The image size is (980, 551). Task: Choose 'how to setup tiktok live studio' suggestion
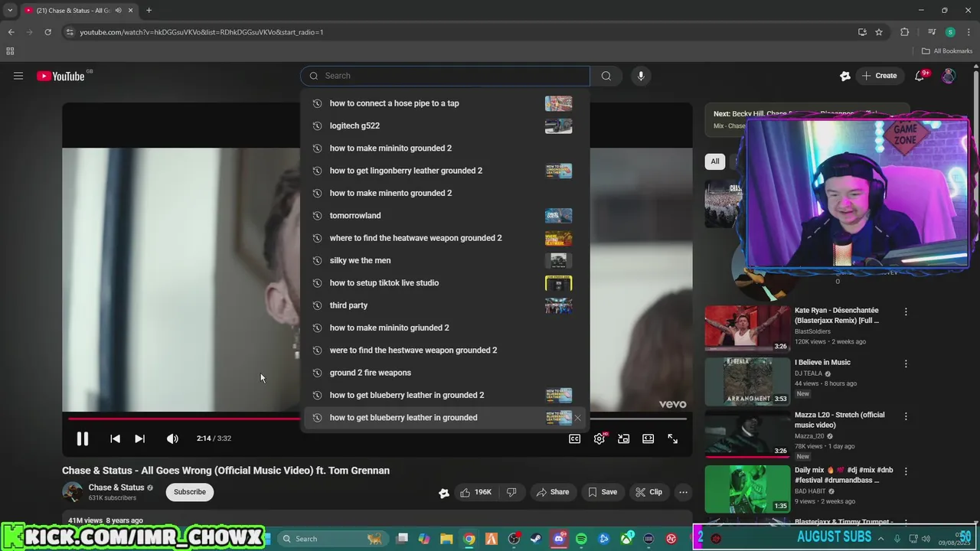(445, 282)
